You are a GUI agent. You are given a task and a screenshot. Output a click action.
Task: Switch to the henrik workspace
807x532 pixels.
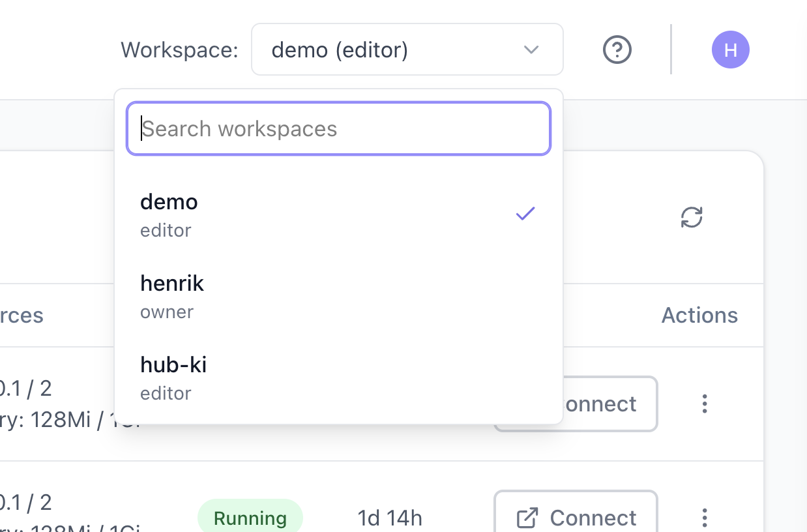[338, 296]
